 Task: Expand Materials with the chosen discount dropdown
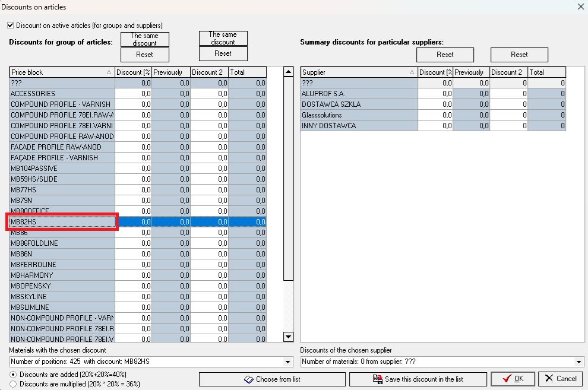pyautogui.click(x=289, y=362)
